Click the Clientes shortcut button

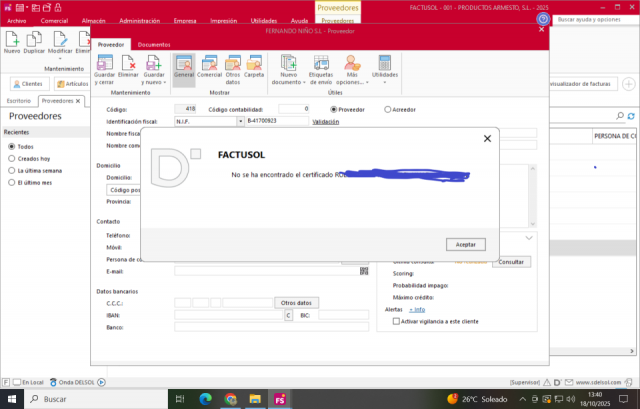(x=29, y=84)
